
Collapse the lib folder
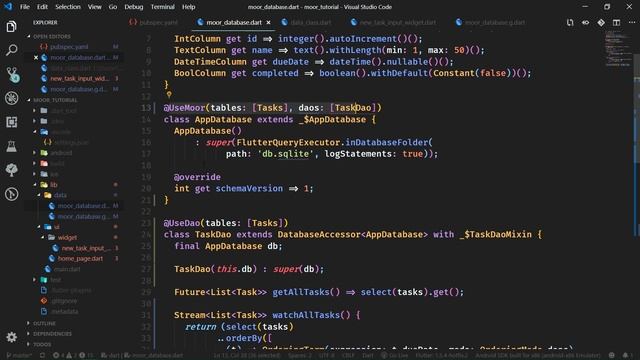point(53,184)
